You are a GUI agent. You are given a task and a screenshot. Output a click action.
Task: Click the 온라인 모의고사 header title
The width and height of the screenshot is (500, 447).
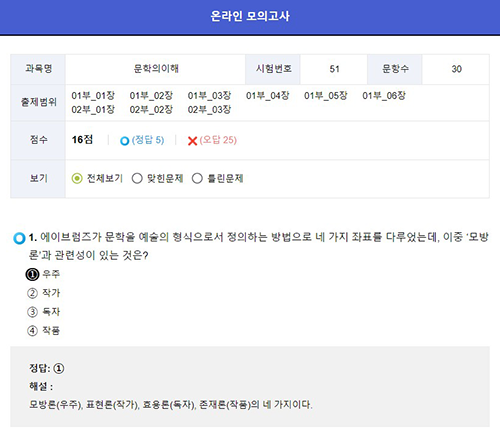point(250,16)
